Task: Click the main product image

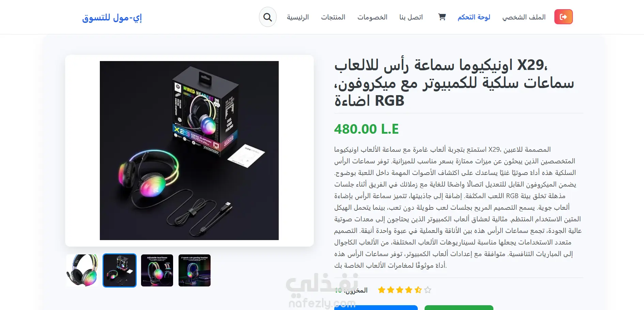Action: click(x=189, y=150)
